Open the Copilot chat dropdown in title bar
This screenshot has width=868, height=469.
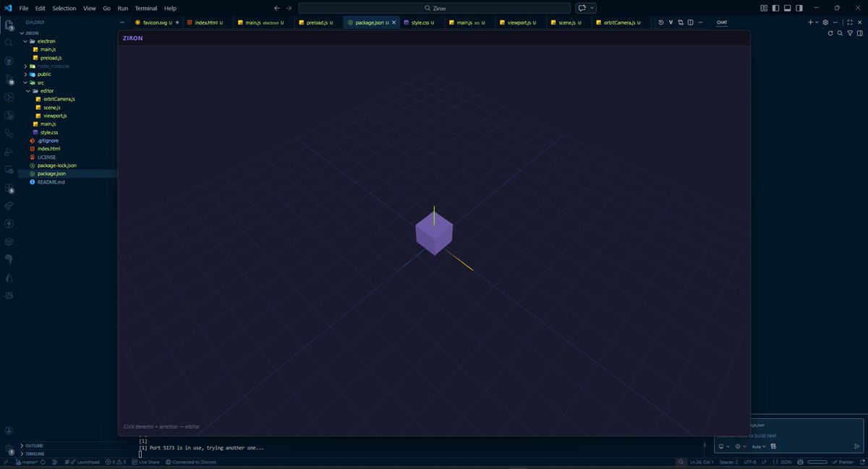pos(593,8)
